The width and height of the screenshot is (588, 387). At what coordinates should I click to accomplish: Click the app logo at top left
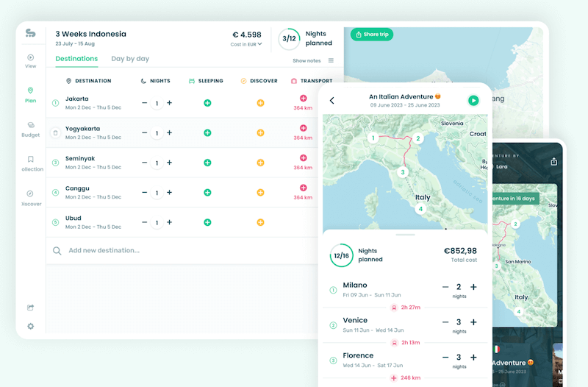coord(30,33)
